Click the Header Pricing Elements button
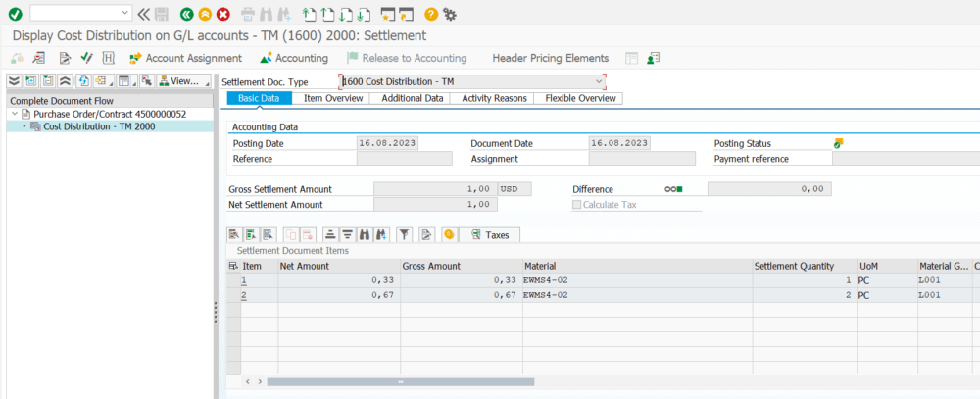The height and width of the screenshot is (399, 980). 551,58
